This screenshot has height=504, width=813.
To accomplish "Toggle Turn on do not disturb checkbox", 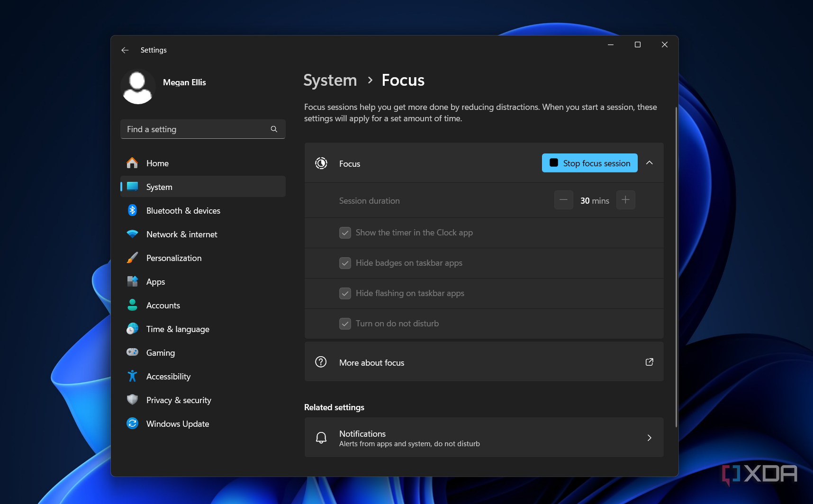I will coord(345,324).
